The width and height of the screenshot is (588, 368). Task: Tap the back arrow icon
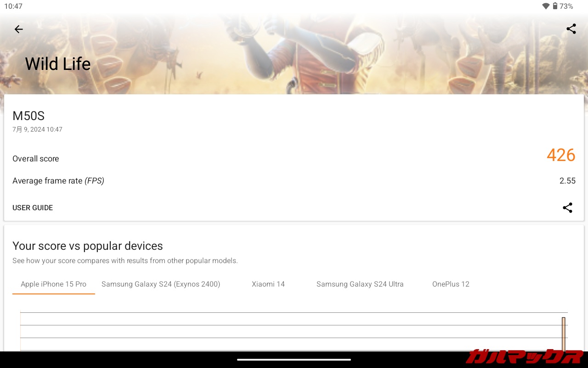(x=18, y=29)
